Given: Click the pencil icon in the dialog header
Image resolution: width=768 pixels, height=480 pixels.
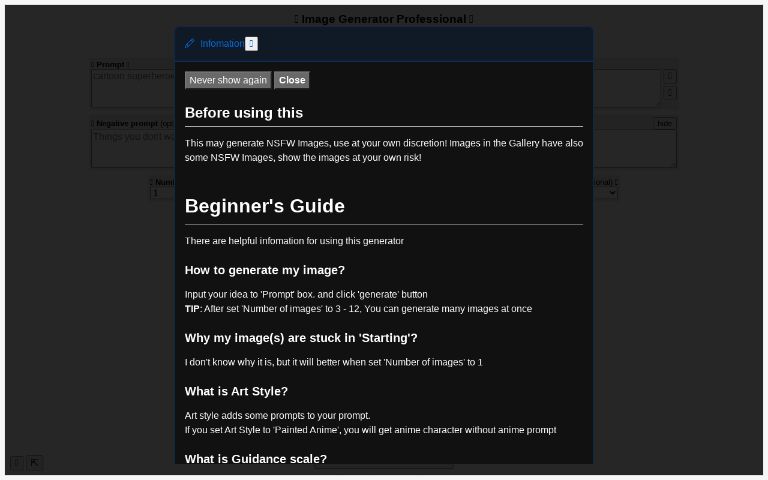Looking at the screenshot, I should pyautogui.click(x=190, y=44).
